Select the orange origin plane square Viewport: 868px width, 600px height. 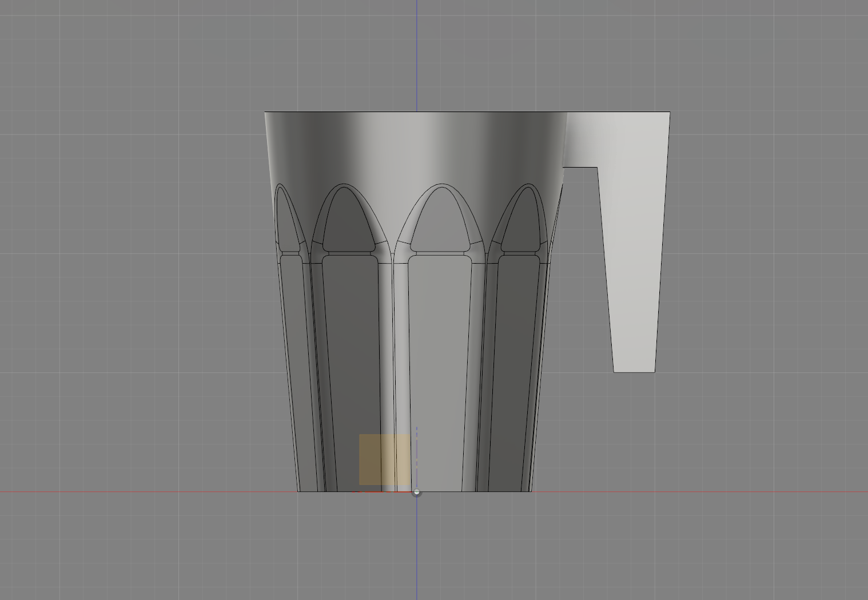[385, 459]
